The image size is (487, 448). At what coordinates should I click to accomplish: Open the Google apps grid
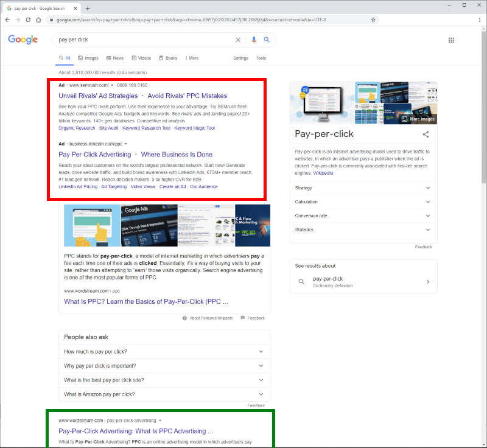coord(451,40)
